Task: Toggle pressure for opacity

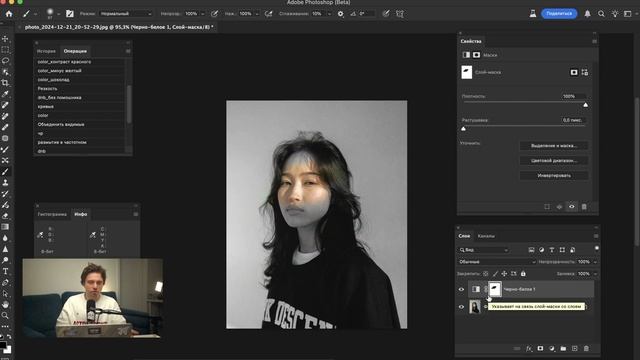Action: click(214, 13)
